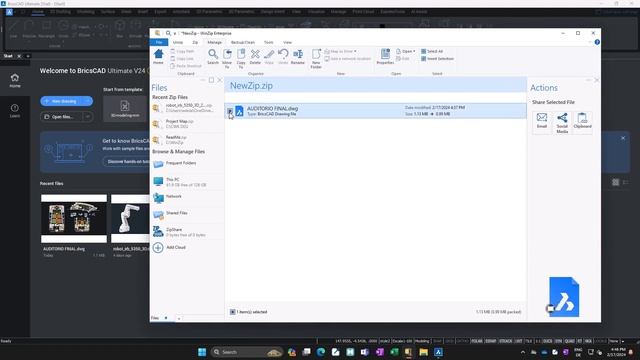The width and height of the screenshot is (640, 360).
Task: Open the File tab in WinZip
Action: [159, 42]
